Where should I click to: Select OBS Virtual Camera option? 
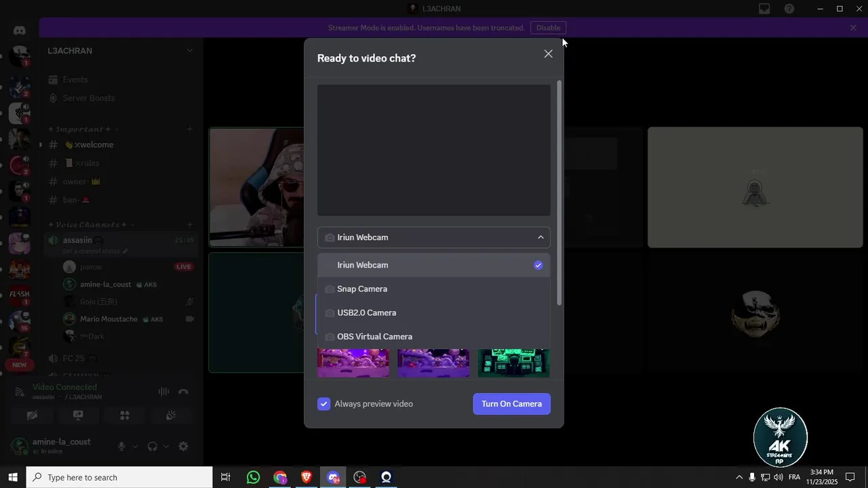tap(434, 336)
